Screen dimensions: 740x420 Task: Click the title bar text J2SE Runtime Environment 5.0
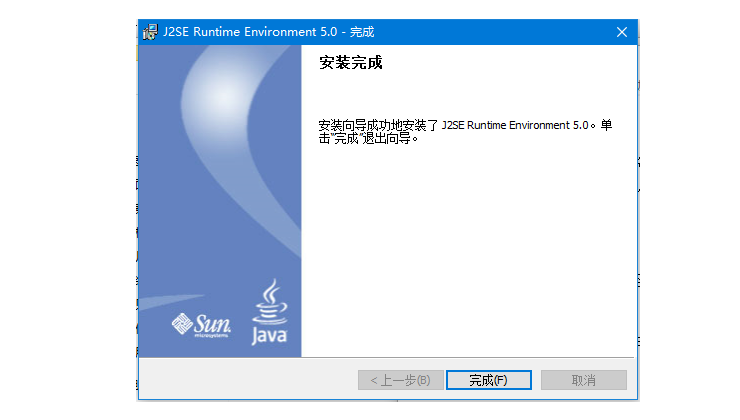pos(250,32)
